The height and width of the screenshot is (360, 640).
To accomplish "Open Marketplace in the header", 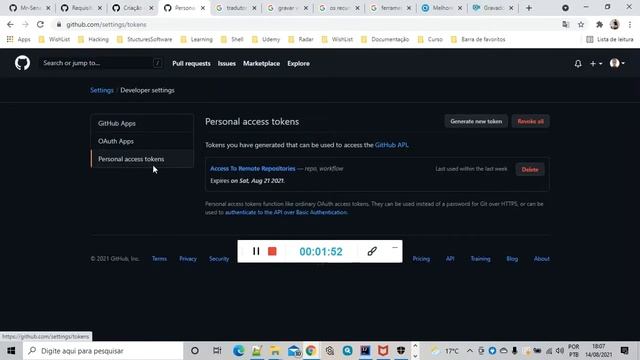I will pos(262,64).
